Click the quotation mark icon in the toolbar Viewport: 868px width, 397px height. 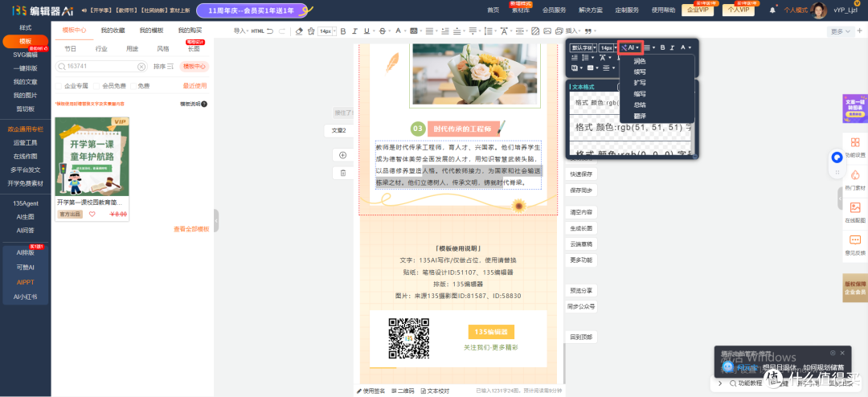[x=588, y=31]
